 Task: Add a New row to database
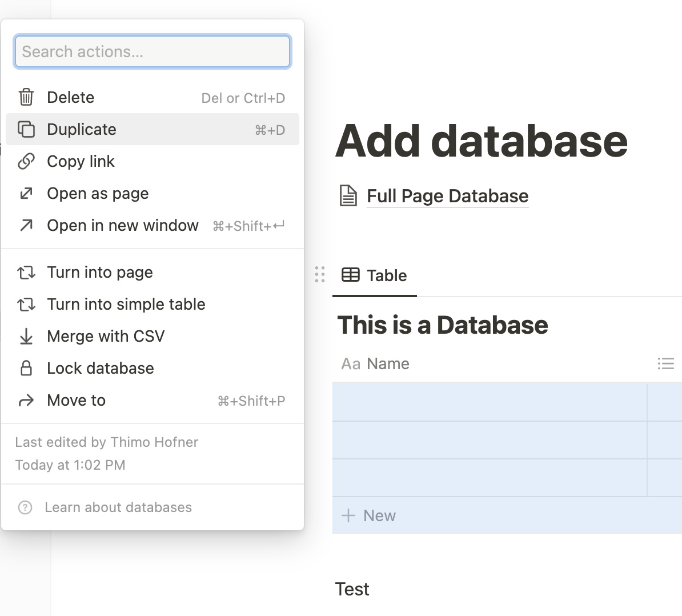coord(369,515)
